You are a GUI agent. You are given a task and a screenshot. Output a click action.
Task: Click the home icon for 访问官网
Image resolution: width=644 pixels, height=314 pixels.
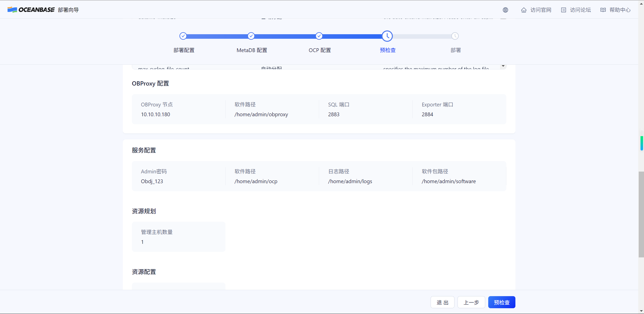click(524, 10)
